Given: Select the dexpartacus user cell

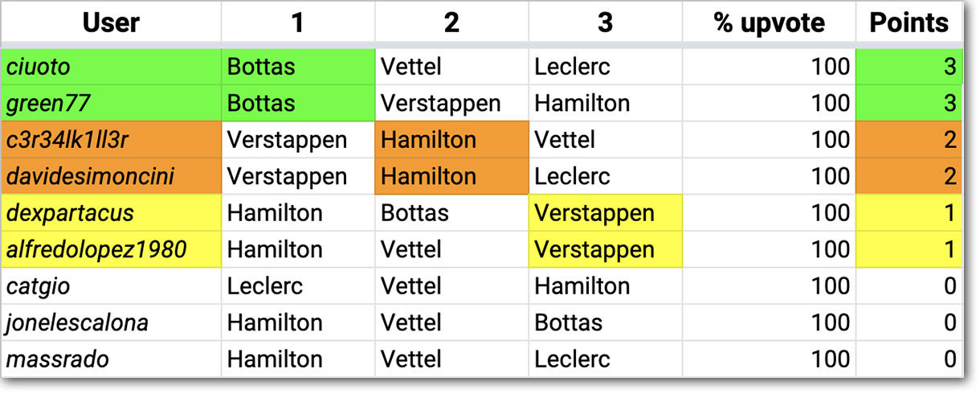Looking at the screenshot, I should coord(112,213).
